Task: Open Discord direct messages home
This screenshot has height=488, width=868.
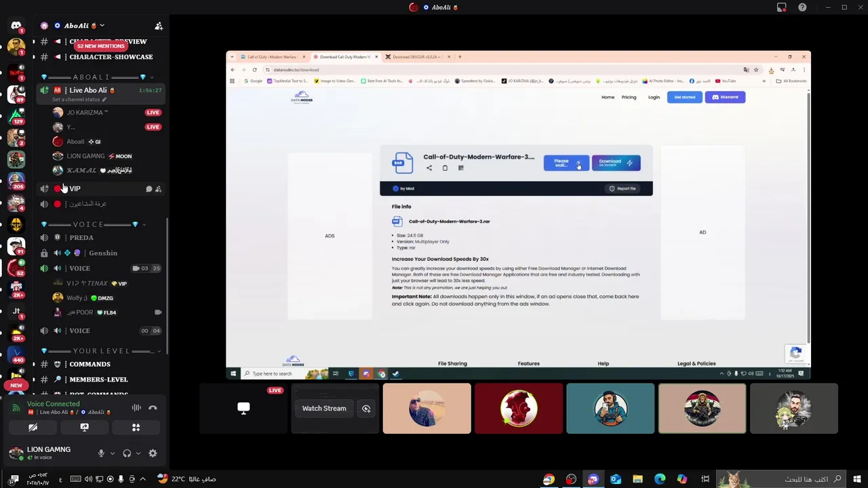Action: (16, 26)
